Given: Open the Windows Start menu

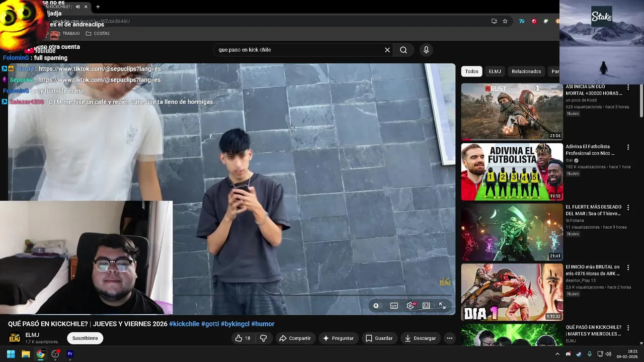Looking at the screenshot, I should (x=11, y=354).
